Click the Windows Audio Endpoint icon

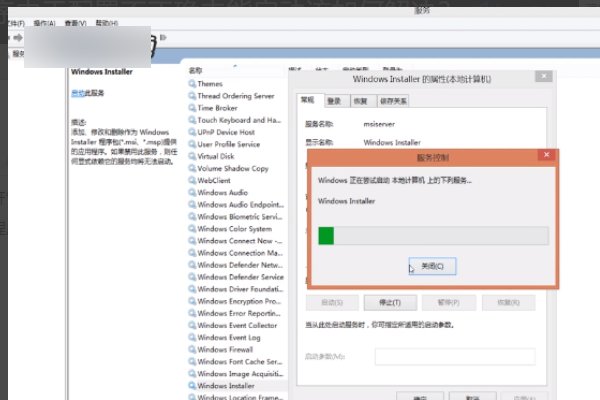pyautogui.click(x=192, y=204)
